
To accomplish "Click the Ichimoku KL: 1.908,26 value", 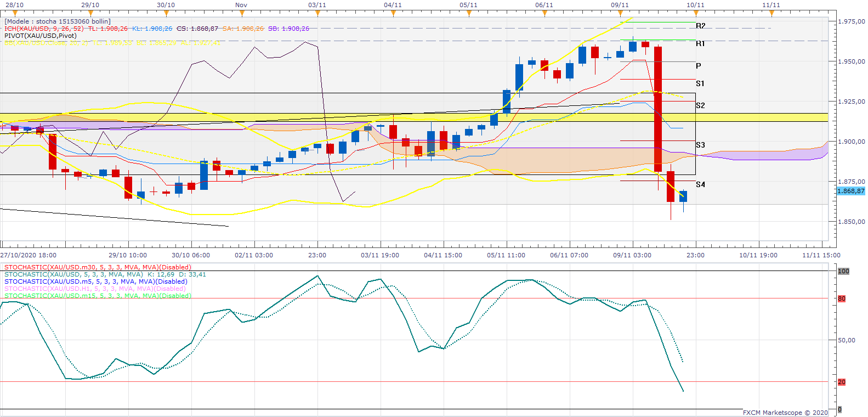I will [x=152, y=29].
